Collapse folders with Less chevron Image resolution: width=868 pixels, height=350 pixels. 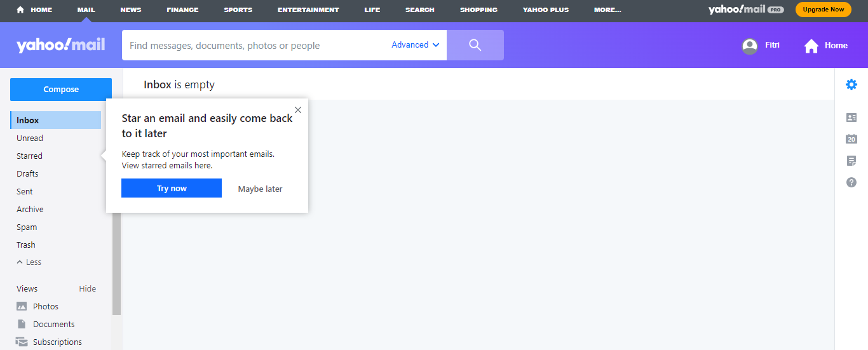29,262
